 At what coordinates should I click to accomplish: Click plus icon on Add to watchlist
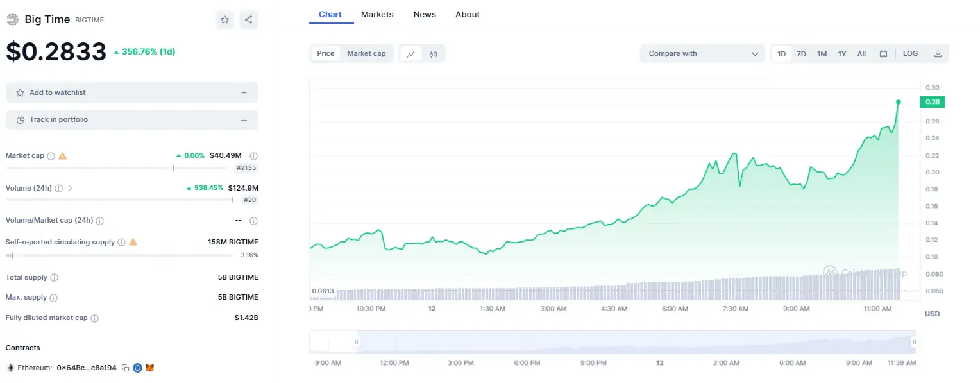244,92
